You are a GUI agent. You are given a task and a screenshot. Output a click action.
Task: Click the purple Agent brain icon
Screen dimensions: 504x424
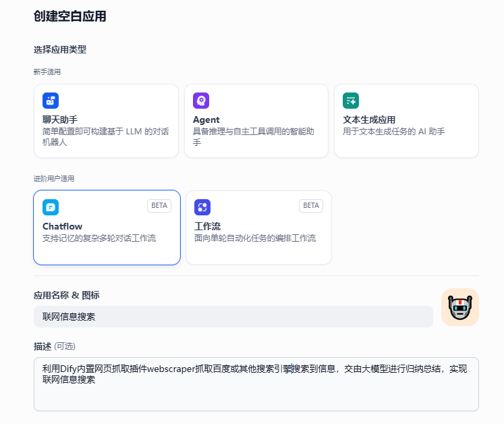(201, 101)
